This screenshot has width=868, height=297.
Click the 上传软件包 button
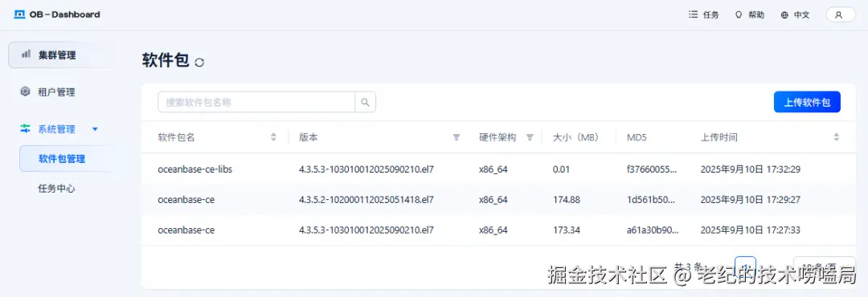tap(807, 102)
